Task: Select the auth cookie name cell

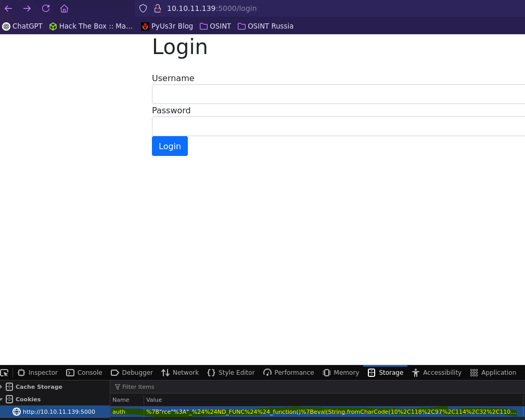Action: tap(127, 412)
